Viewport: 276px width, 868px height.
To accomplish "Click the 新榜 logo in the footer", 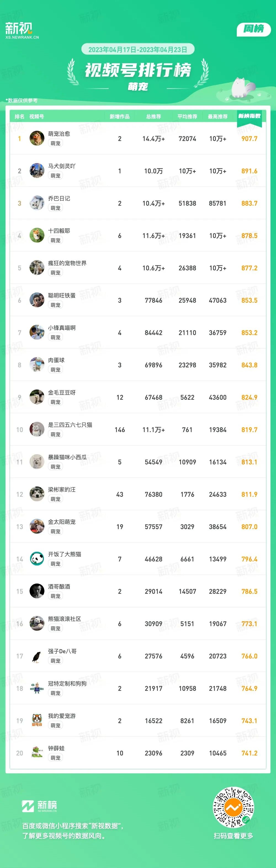I will (39, 806).
